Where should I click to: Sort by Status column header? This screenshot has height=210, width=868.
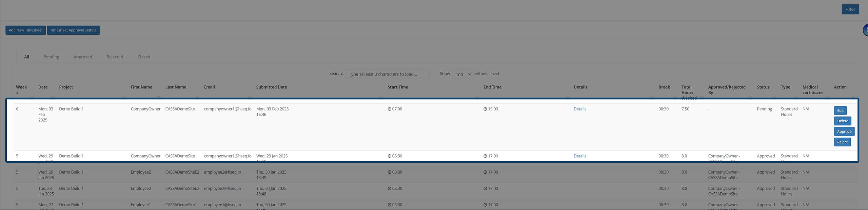tap(763, 87)
